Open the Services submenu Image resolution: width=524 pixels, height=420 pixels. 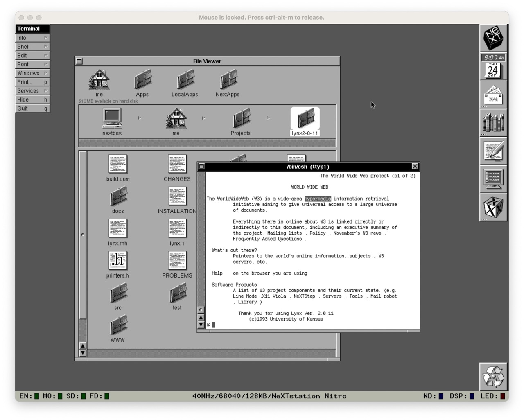(32, 91)
